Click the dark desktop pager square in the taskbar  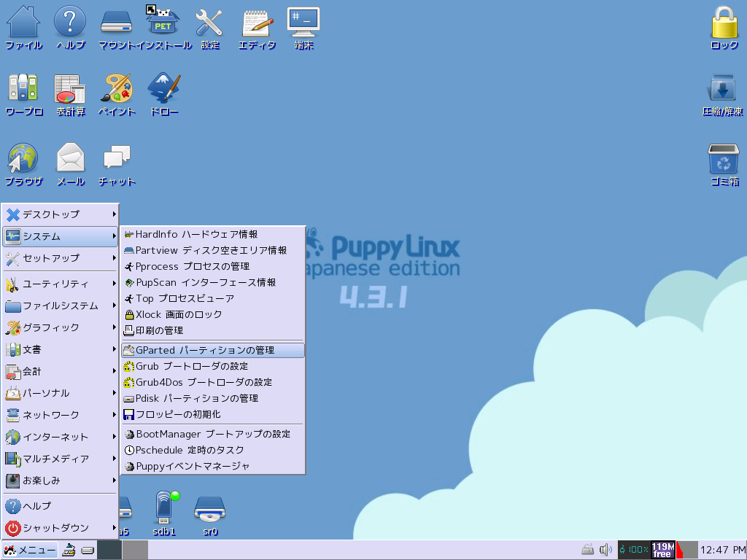109,550
